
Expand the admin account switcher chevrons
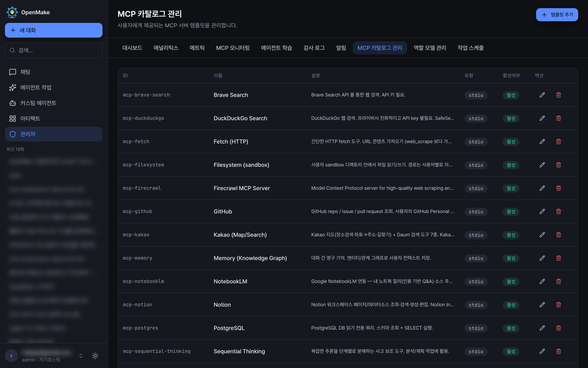pos(81,356)
